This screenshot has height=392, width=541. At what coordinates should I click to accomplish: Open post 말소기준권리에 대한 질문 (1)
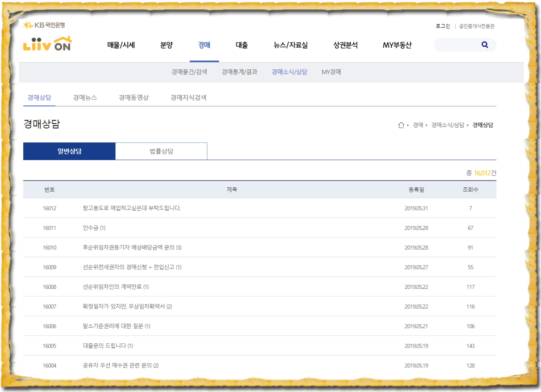(117, 326)
